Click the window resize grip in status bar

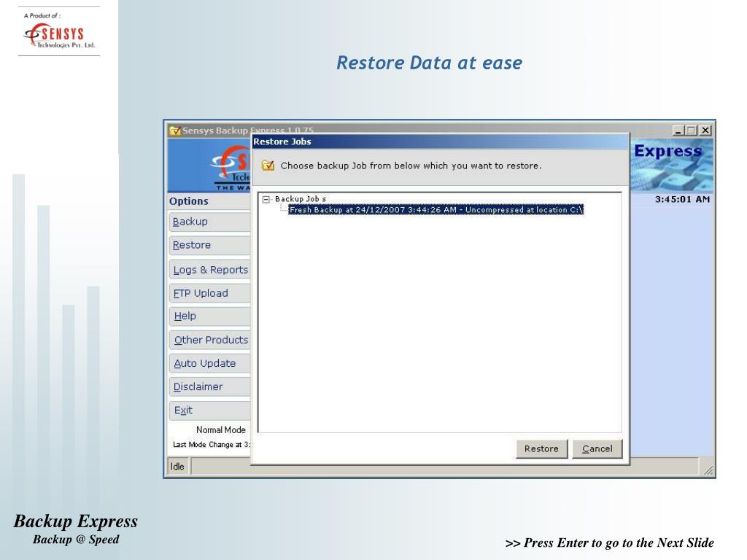[708, 470]
